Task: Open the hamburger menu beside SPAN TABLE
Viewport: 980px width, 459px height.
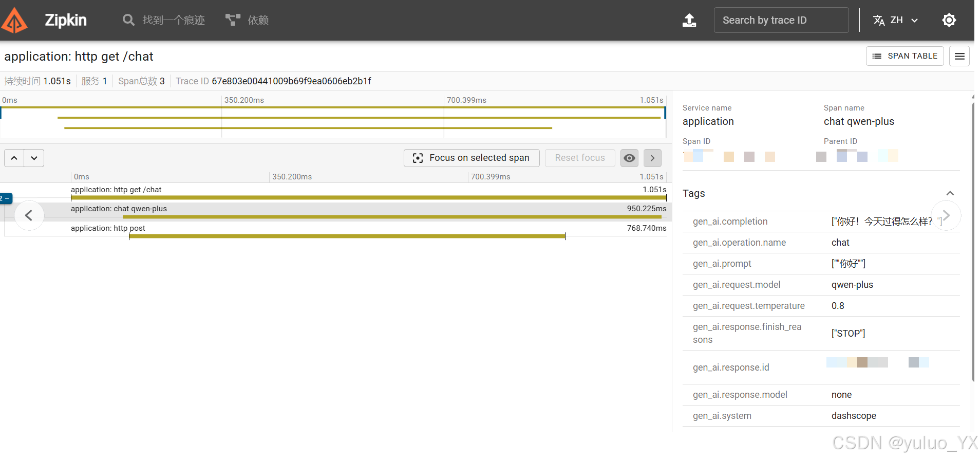Action: click(x=959, y=56)
